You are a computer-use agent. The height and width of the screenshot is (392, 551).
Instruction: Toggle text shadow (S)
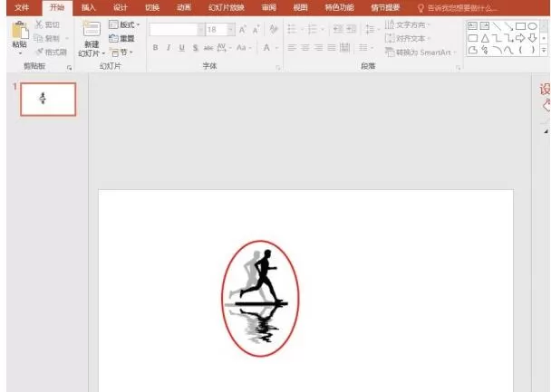pyautogui.click(x=196, y=47)
